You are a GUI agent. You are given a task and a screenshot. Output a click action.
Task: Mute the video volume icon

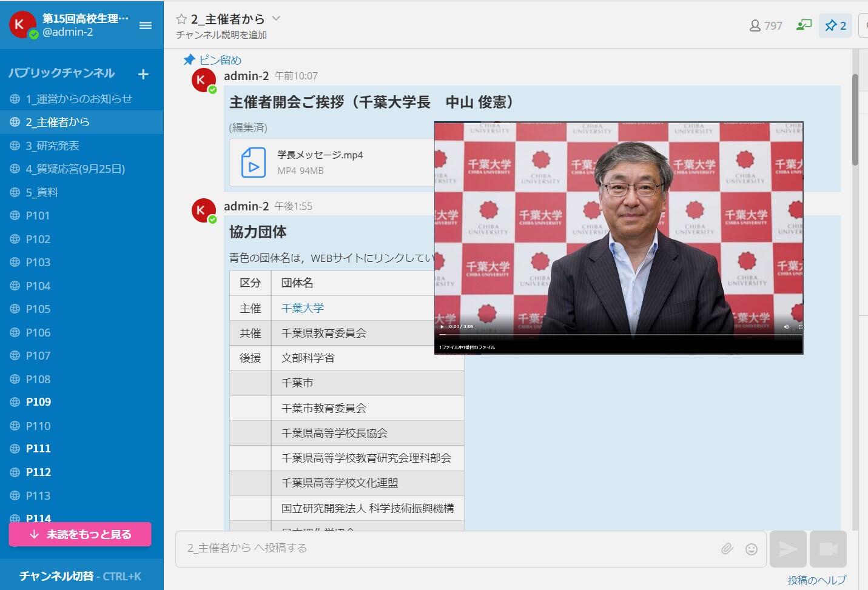coord(786,327)
